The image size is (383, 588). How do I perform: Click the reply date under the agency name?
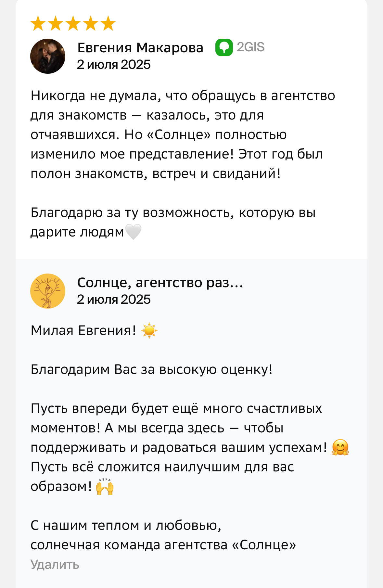coord(114,300)
